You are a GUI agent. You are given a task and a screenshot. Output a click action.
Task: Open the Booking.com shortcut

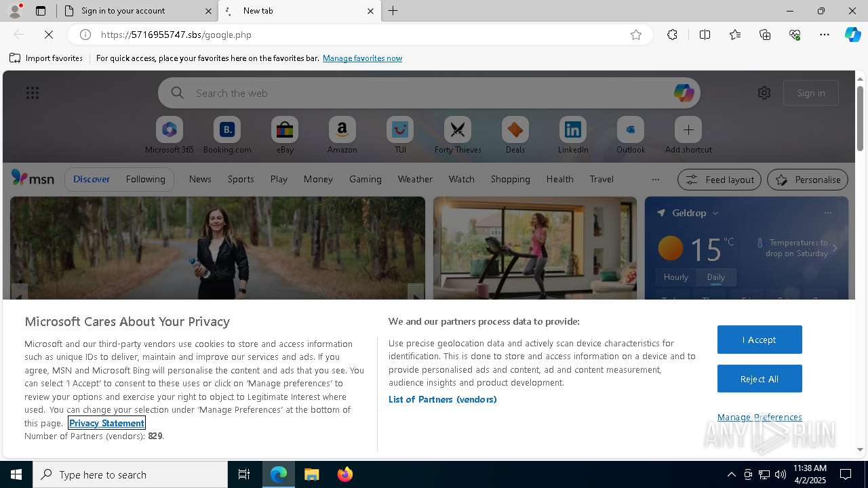(x=227, y=135)
